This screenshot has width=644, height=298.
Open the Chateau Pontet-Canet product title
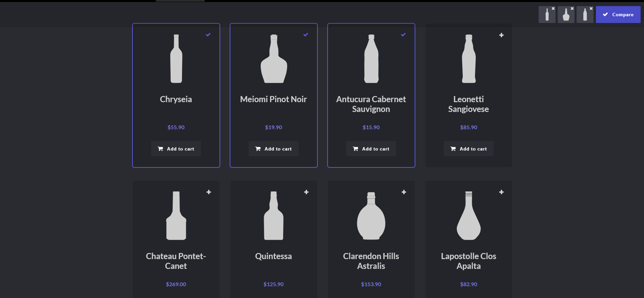(x=176, y=261)
